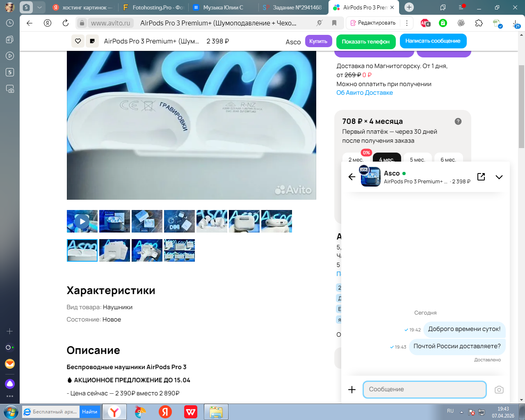Select the 6 мес. installment option

click(448, 159)
